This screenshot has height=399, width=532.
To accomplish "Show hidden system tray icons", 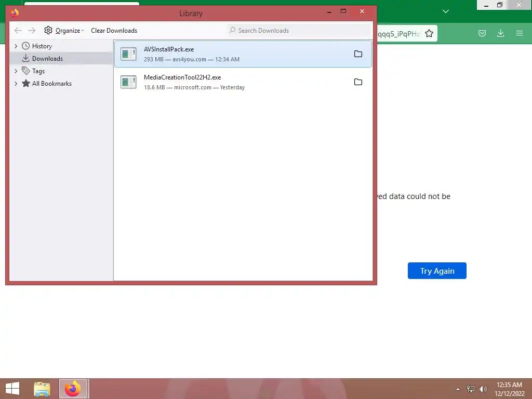I will pyautogui.click(x=458, y=389).
